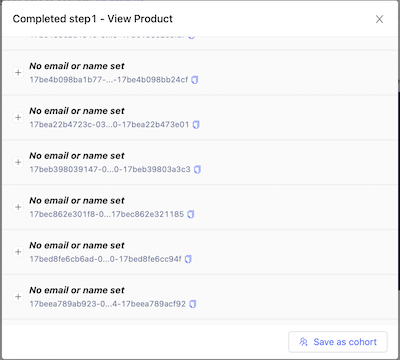Viewport: 400px width, 360px height.
Task: Copy the partially hidden ID at list top
Action: pyautogui.click(x=191, y=36)
